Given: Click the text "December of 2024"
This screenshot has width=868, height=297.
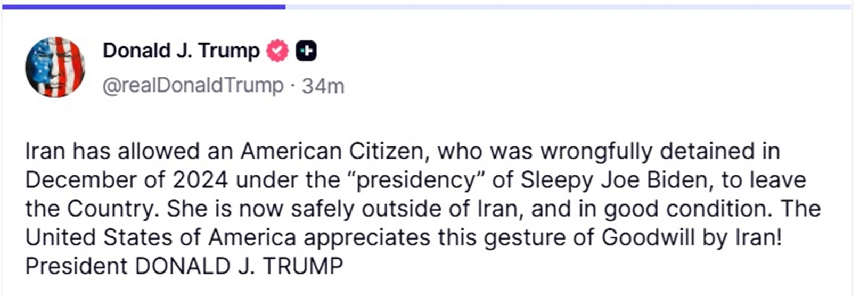Looking at the screenshot, I should tap(127, 180).
